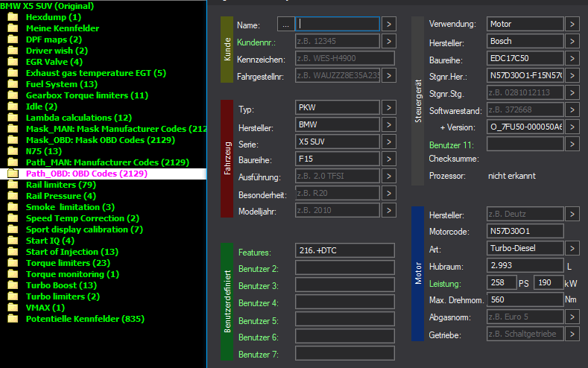
Task: Open arrow next to Typ PKW field
Action: 389,107
